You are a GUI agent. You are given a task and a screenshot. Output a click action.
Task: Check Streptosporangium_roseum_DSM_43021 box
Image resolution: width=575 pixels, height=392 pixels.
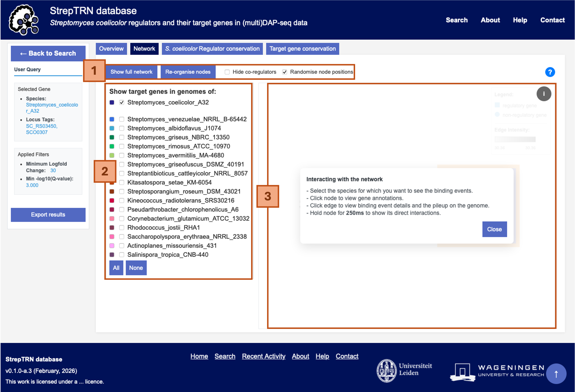[121, 192]
